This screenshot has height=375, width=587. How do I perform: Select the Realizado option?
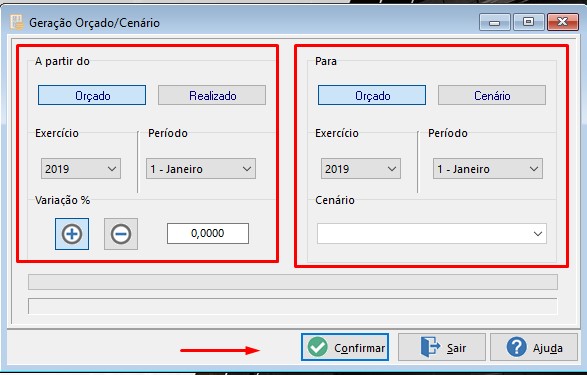(x=212, y=95)
